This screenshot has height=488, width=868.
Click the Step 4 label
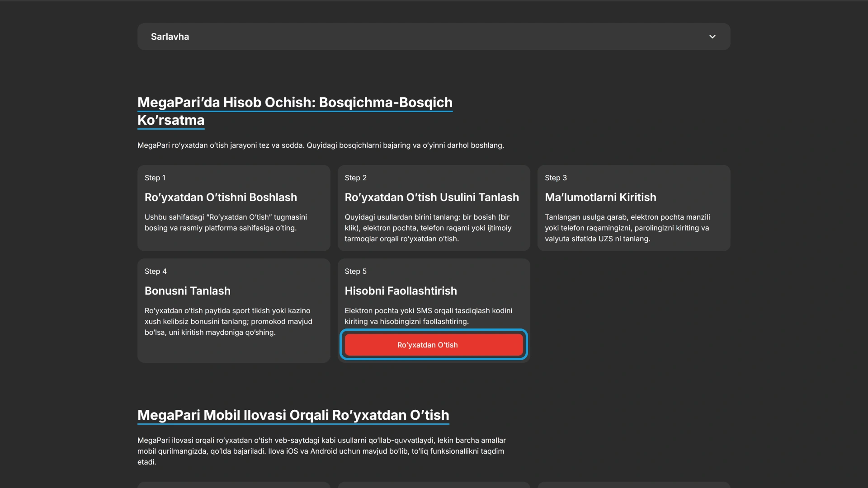coord(156,272)
